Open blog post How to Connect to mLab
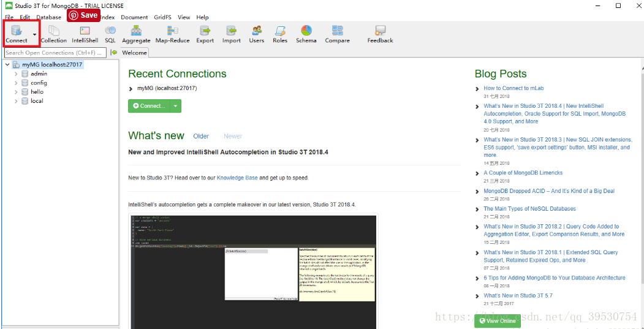Image resolution: width=644 pixels, height=329 pixels. tap(514, 88)
